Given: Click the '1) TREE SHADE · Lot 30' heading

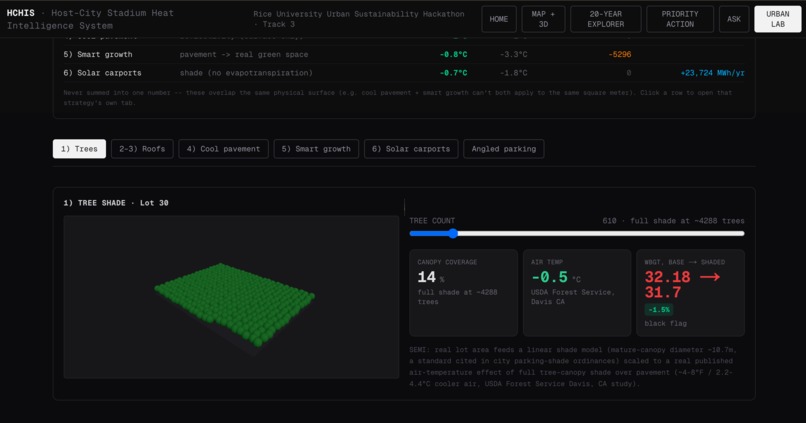Looking at the screenshot, I should point(116,203).
